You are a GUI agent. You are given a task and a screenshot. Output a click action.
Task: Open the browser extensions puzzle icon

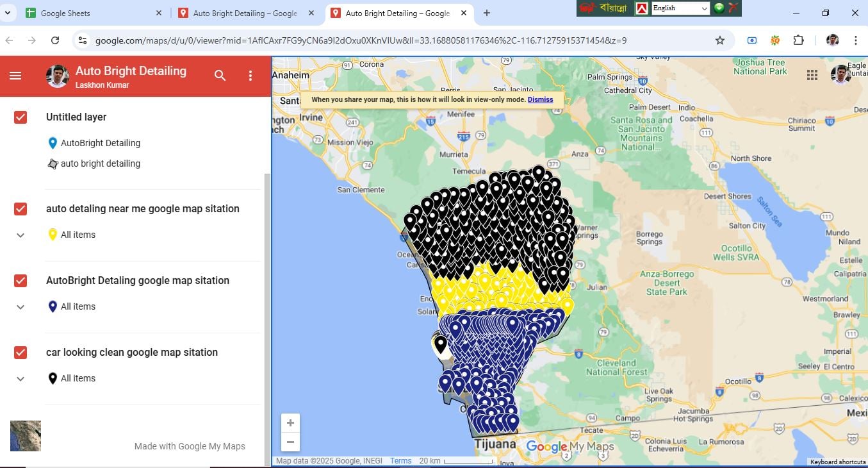[799, 40]
